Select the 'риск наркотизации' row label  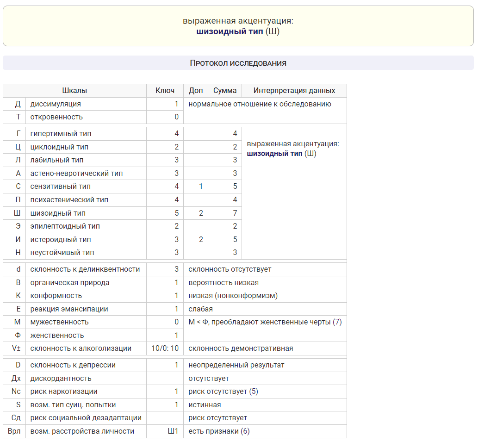coord(64,392)
